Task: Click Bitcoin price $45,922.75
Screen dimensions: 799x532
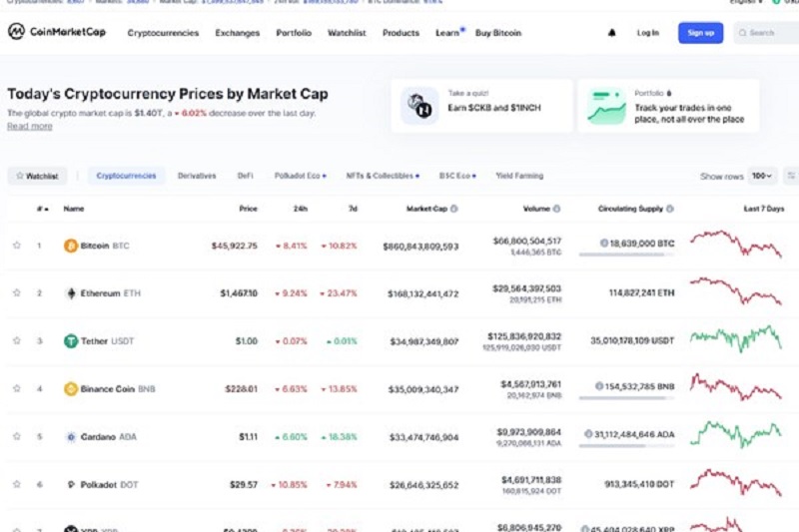Action: pyautogui.click(x=235, y=246)
